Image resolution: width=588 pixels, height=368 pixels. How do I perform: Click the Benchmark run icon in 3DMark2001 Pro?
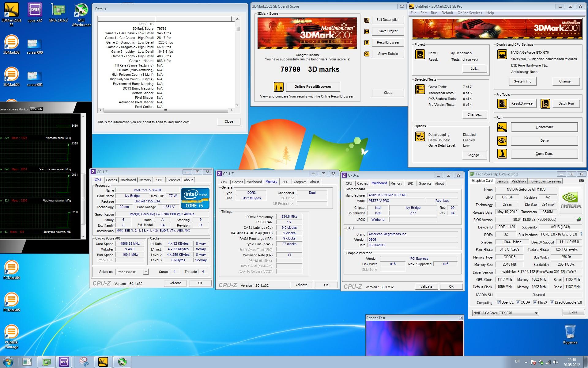[502, 127]
